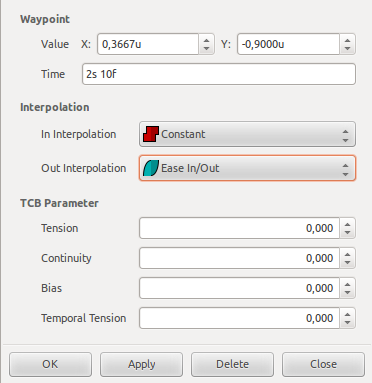Image resolution: width=372 pixels, height=383 pixels.
Task: Increase the Y value with up arrow
Action: point(347,40)
